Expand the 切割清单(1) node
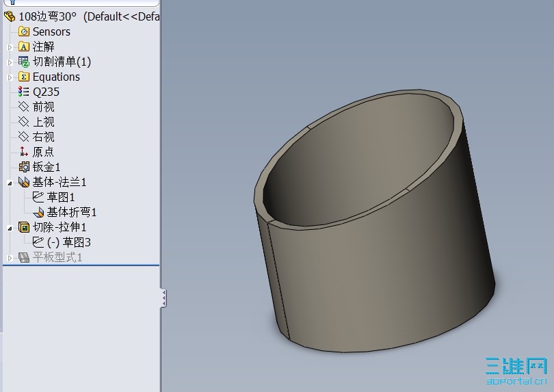 [10, 62]
